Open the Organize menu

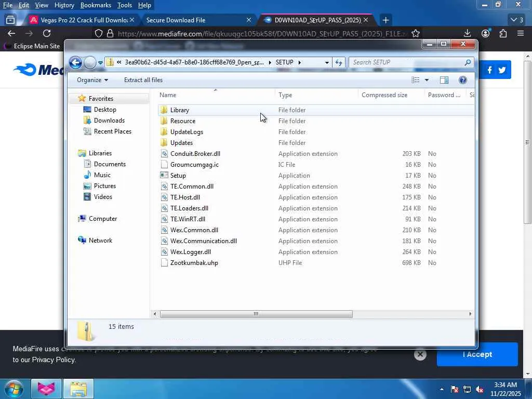(92, 80)
